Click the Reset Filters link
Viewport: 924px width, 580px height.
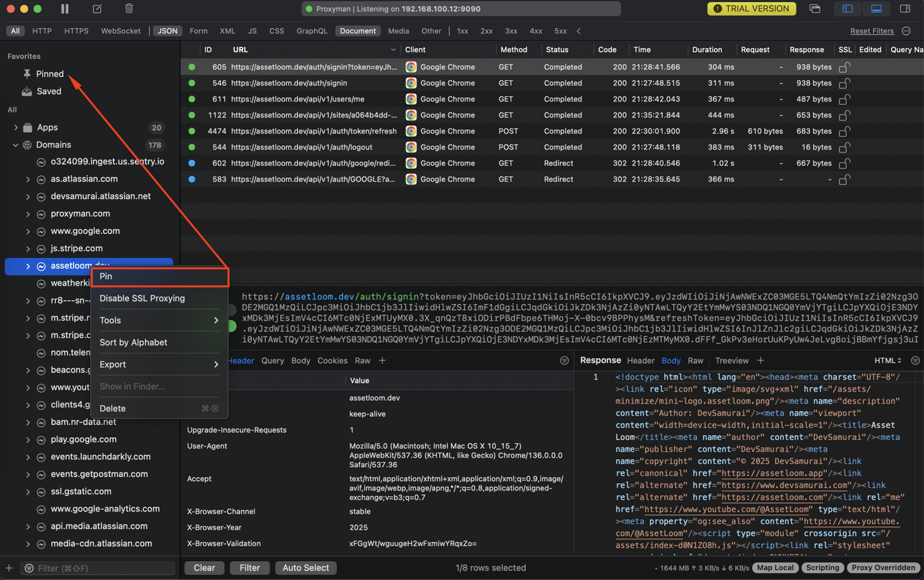coord(872,31)
